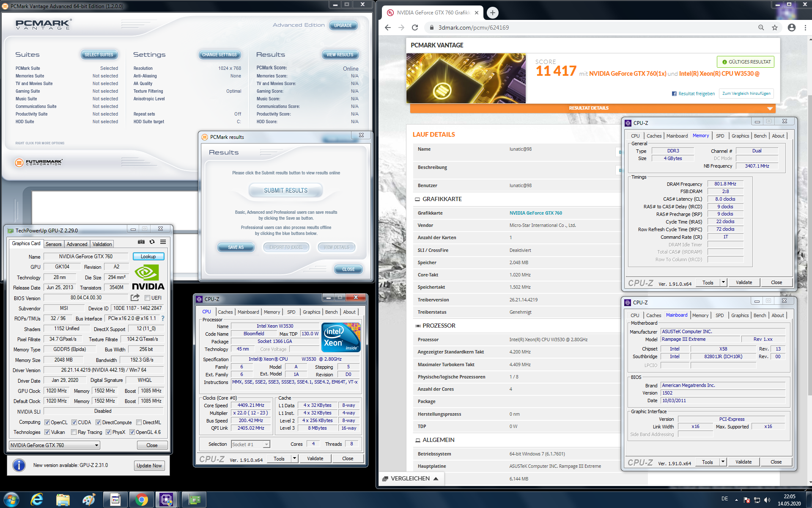
Task: Click the 3dmark.com address bar
Action: [x=592, y=28]
